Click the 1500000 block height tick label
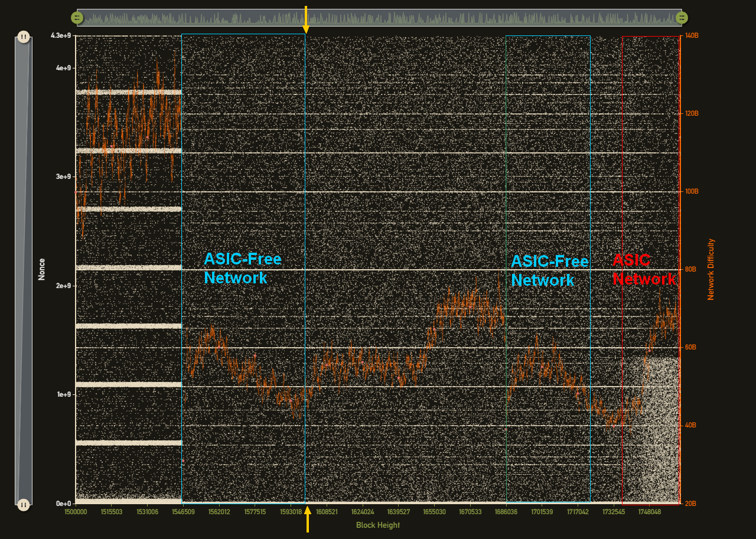This screenshot has width=756, height=539. click(76, 512)
